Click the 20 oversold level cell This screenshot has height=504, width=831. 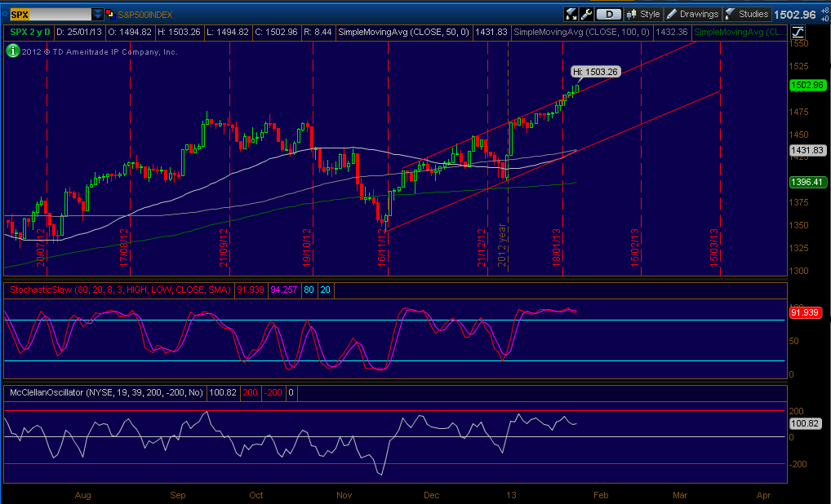coord(326,290)
